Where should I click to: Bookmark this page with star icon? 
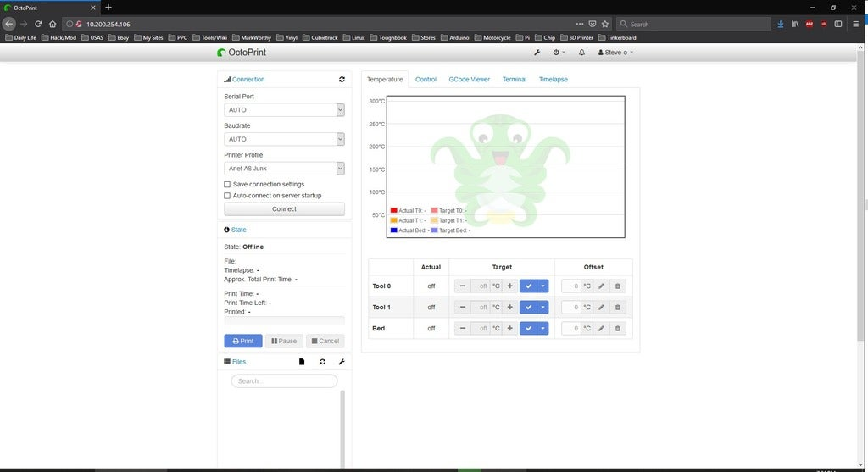pos(605,24)
